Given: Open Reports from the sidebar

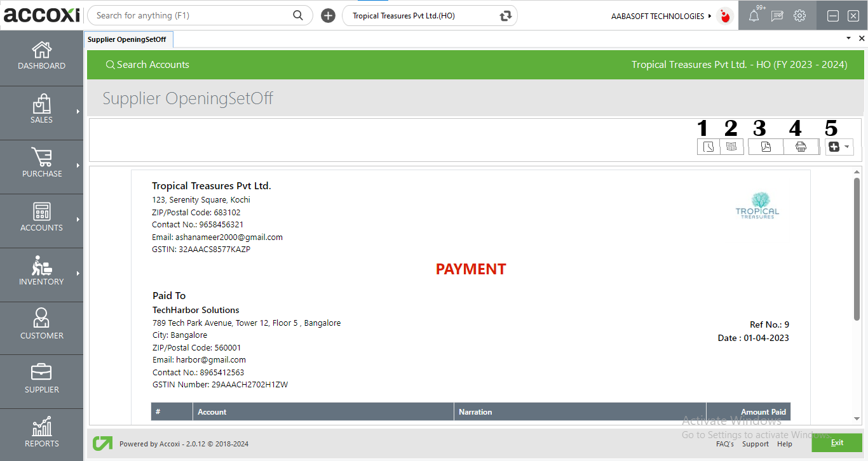Looking at the screenshot, I should [x=41, y=434].
